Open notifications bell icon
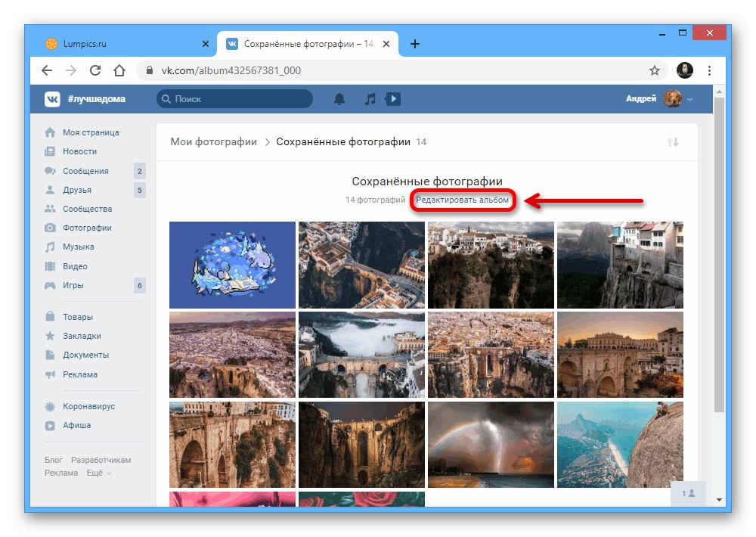 point(339,99)
